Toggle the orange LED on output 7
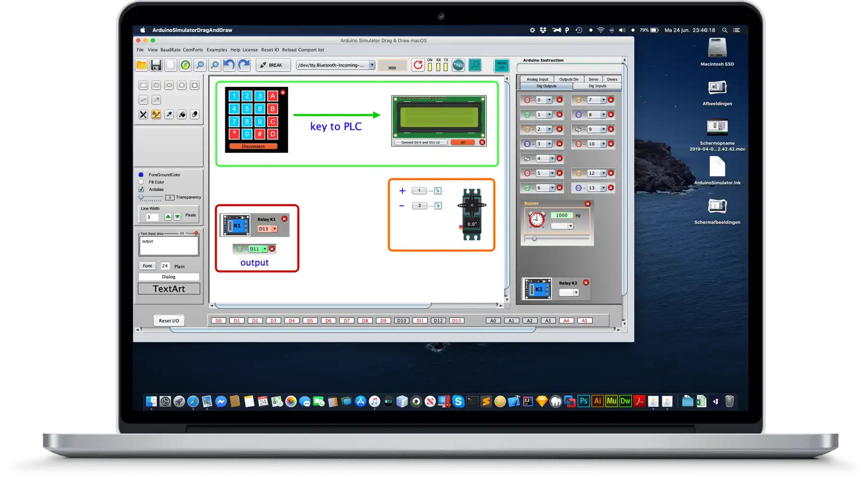 click(578, 100)
